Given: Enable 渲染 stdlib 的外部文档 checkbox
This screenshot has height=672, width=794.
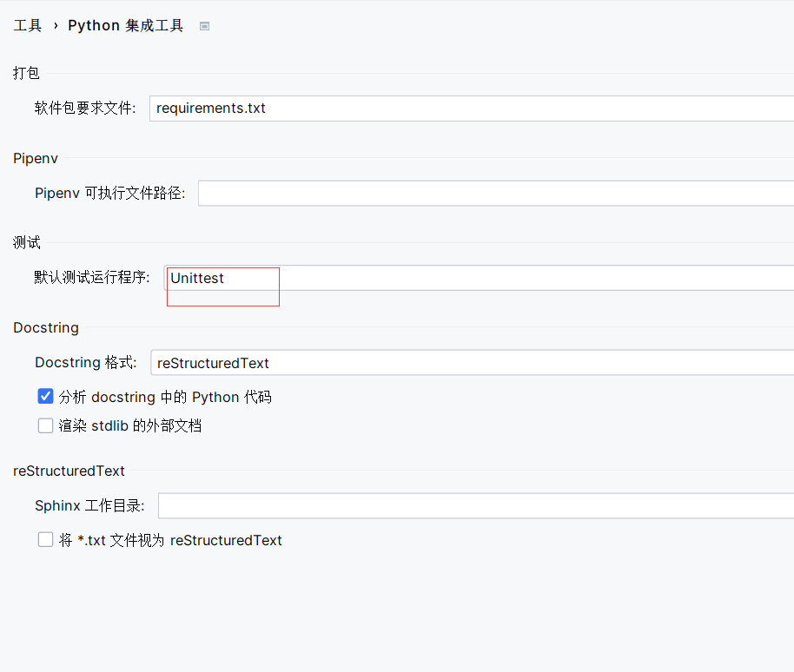Looking at the screenshot, I should point(46,426).
